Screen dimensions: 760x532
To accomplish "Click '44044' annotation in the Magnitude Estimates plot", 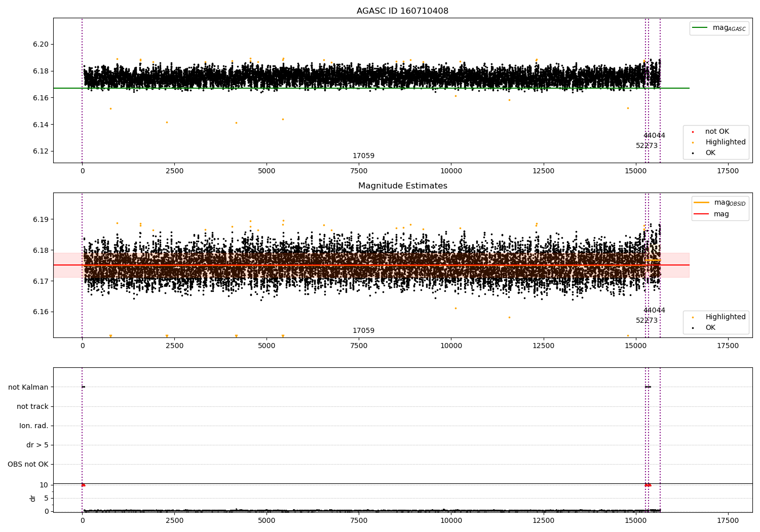I will coord(654,311).
